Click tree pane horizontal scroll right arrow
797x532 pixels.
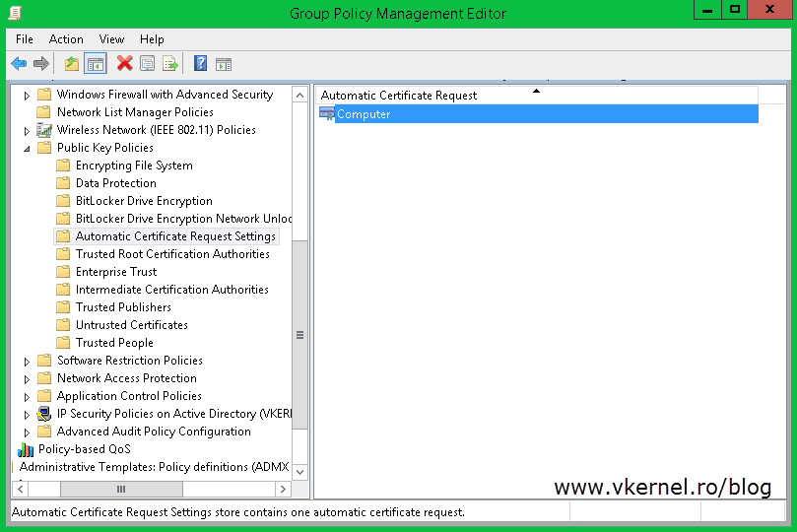(283, 490)
